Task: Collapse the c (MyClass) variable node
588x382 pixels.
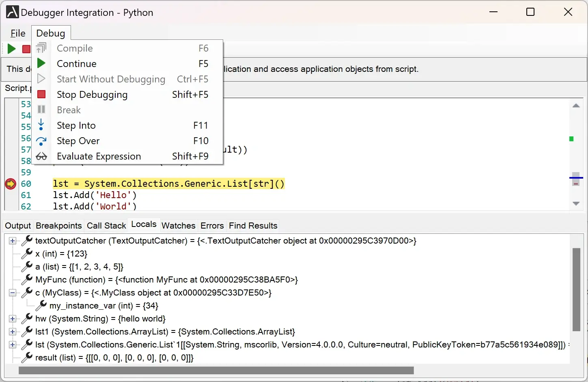Action: click(12, 293)
